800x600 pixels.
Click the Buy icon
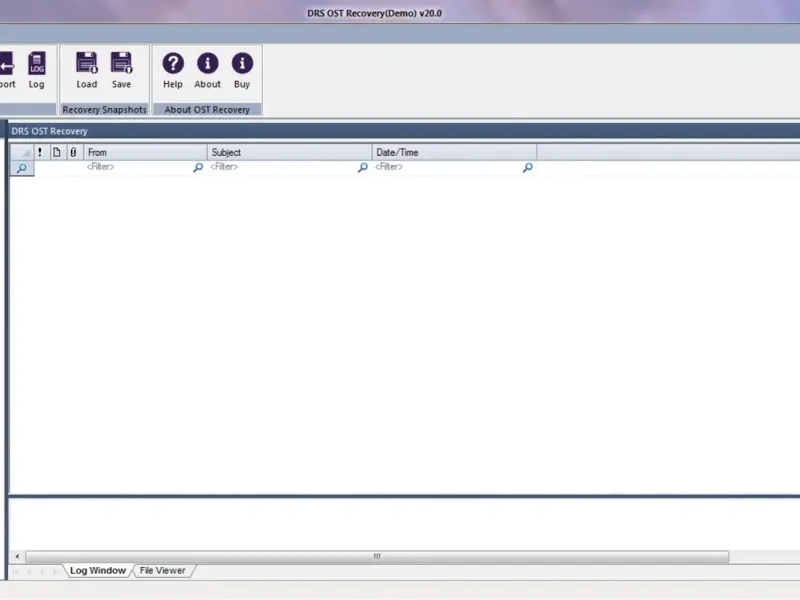(x=242, y=70)
